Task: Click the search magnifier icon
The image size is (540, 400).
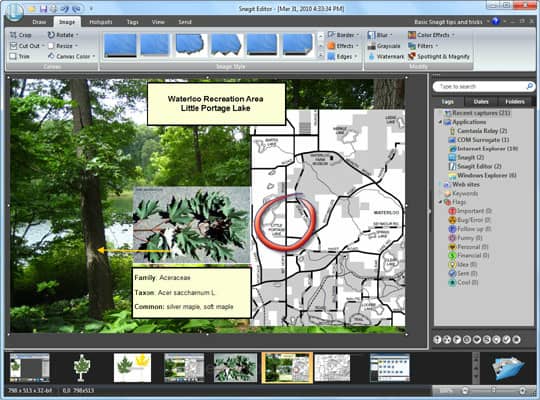Action: pos(530,86)
